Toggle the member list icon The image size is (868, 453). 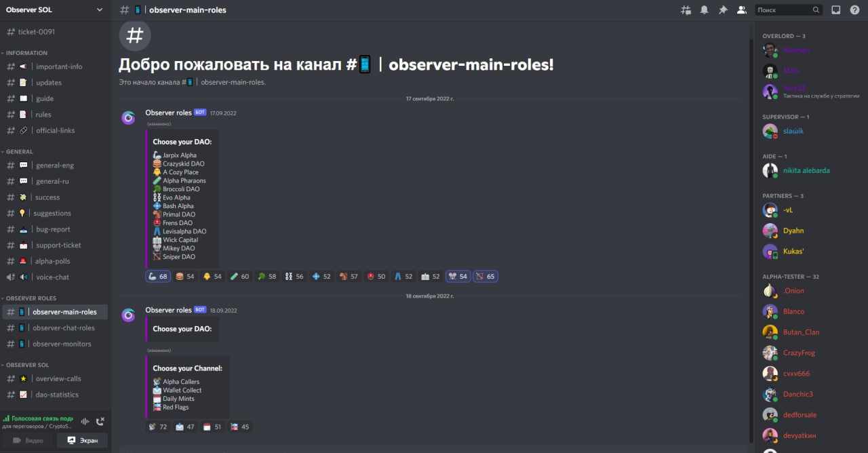pos(741,10)
